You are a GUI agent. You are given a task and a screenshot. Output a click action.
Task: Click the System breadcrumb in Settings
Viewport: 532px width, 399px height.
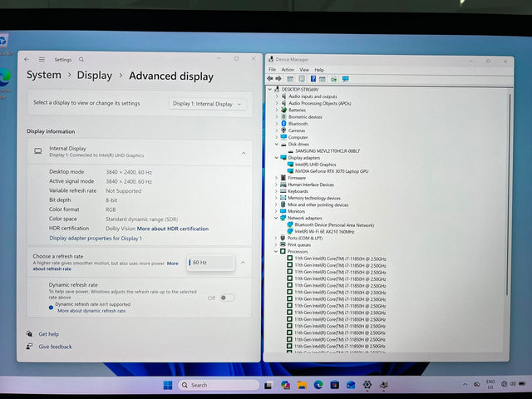(44, 75)
